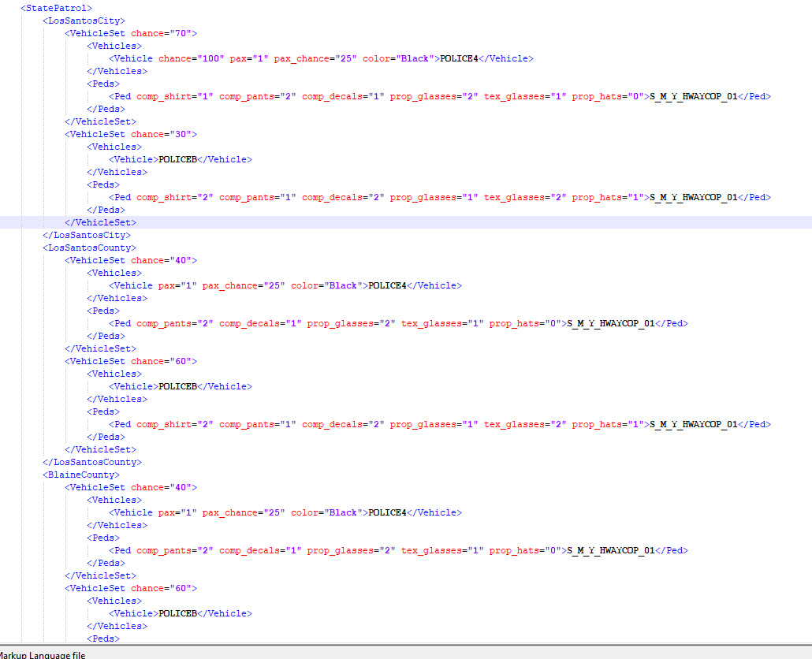Click pax_chance="25" in BlaineCounty Vehicle line
The image size is (812, 659).
coord(244,512)
